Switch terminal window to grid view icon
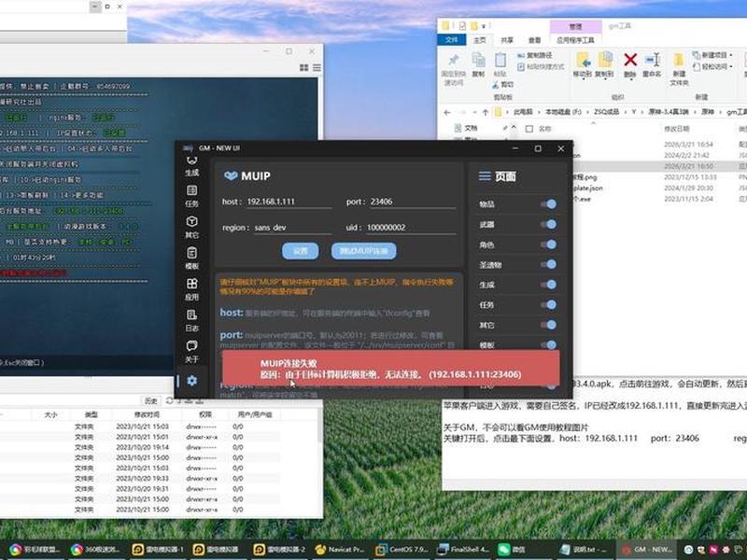This screenshot has height=560, width=747. 304,68
